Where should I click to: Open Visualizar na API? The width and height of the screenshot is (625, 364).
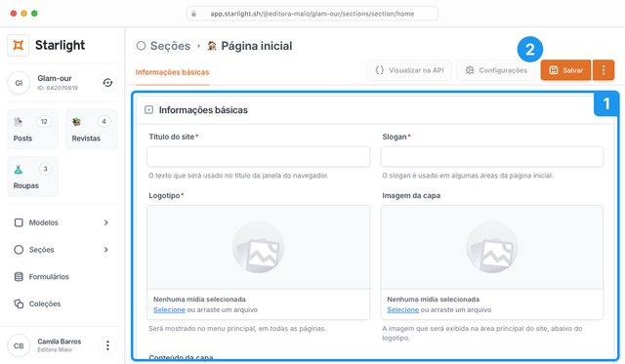coord(409,70)
